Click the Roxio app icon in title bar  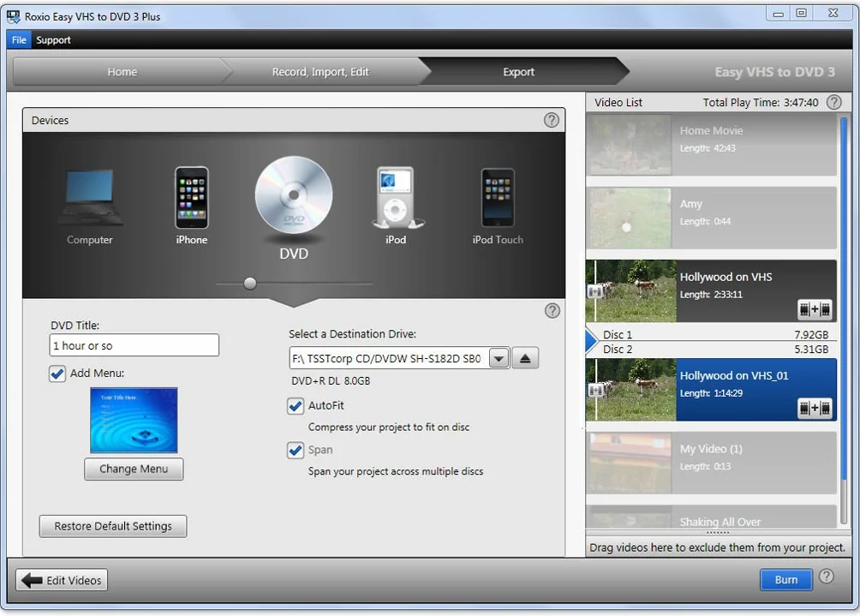[13, 16]
